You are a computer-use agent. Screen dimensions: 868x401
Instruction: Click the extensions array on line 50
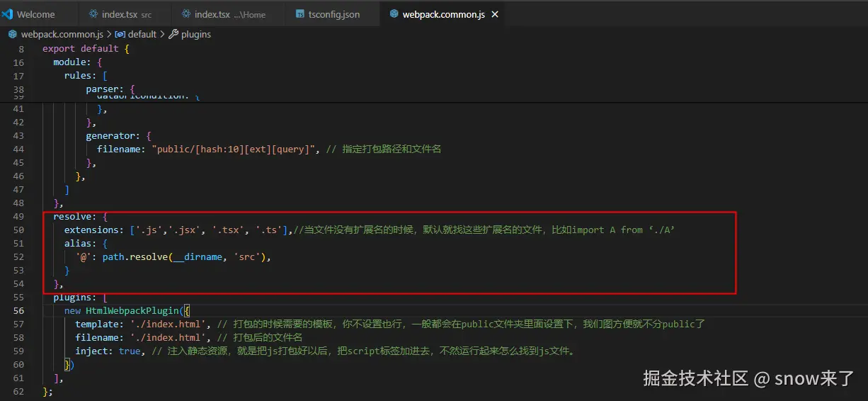click(x=209, y=230)
